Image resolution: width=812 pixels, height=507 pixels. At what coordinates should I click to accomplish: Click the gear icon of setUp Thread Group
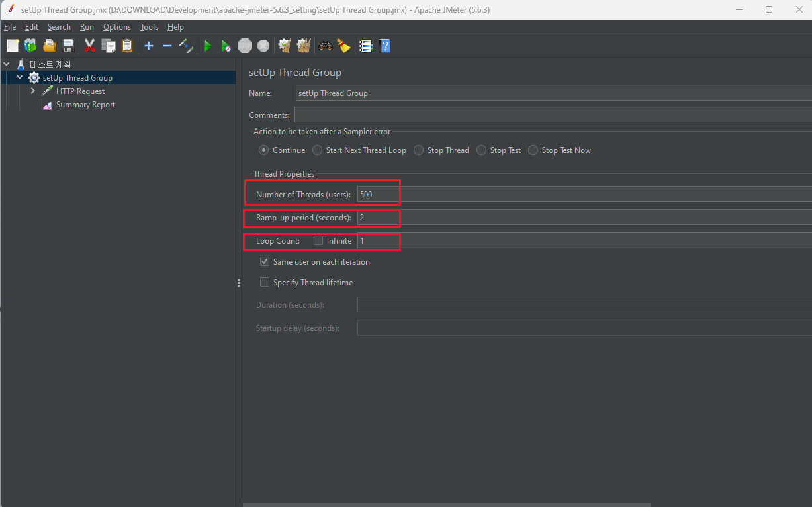[34, 78]
